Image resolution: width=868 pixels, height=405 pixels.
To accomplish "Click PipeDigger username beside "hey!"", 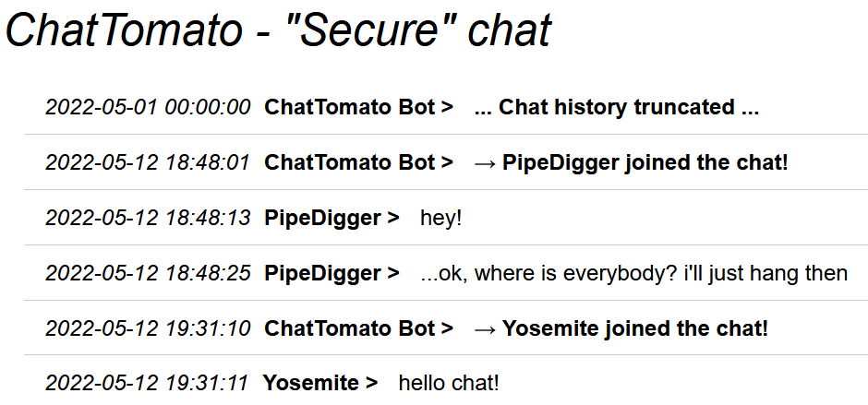I will [x=332, y=218].
